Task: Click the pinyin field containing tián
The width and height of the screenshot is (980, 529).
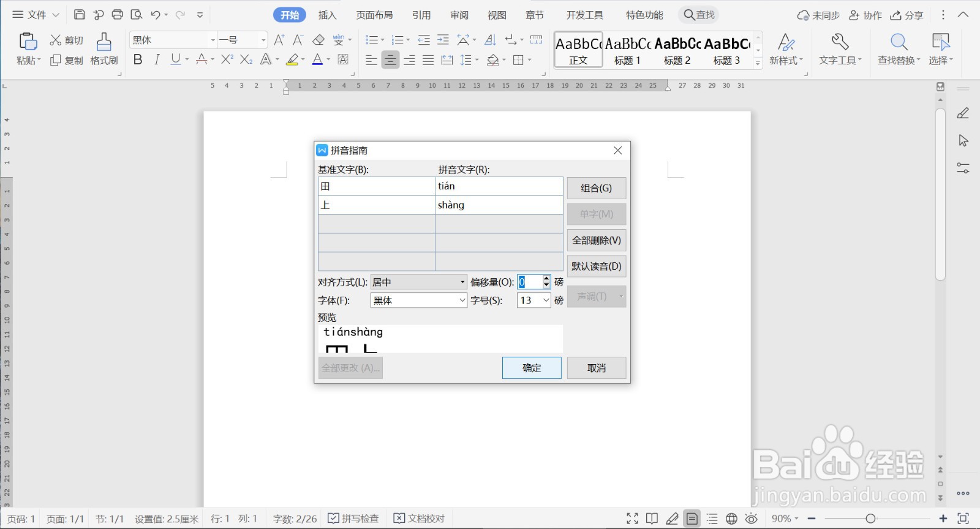Action: 499,186
